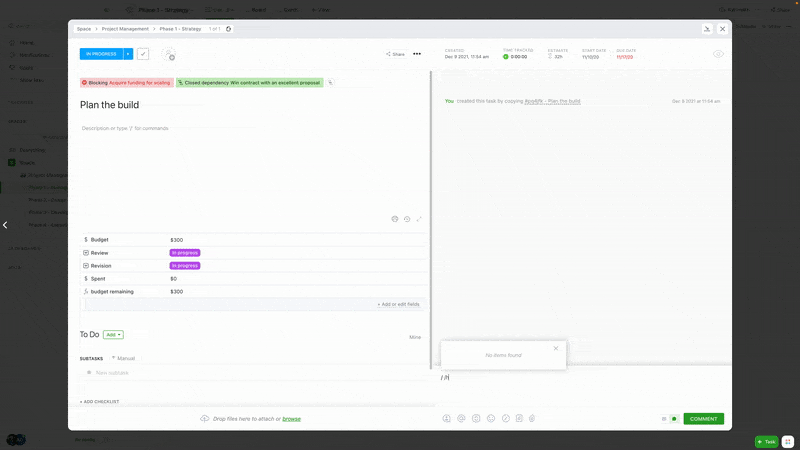Click the left arrow to previous task
This screenshot has width=800, height=450.
[5, 225]
